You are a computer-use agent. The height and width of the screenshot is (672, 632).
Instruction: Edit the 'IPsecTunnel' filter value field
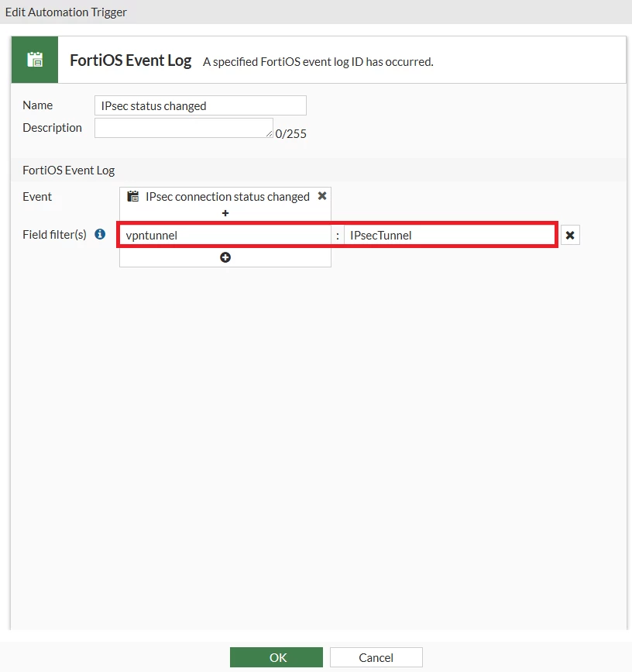[449, 235]
